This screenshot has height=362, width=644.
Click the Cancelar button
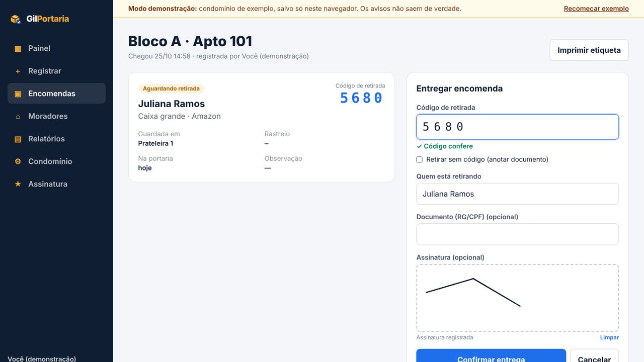tap(594, 356)
